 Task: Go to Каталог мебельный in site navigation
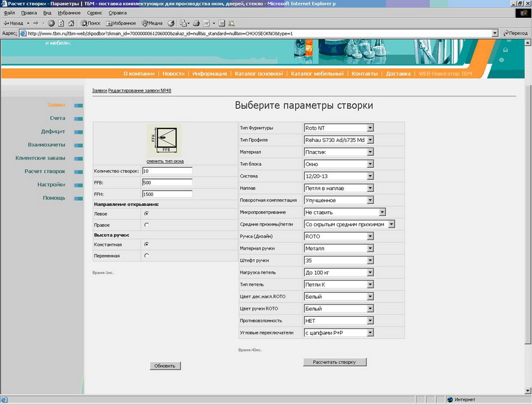pyautogui.click(x=317, y=74)
